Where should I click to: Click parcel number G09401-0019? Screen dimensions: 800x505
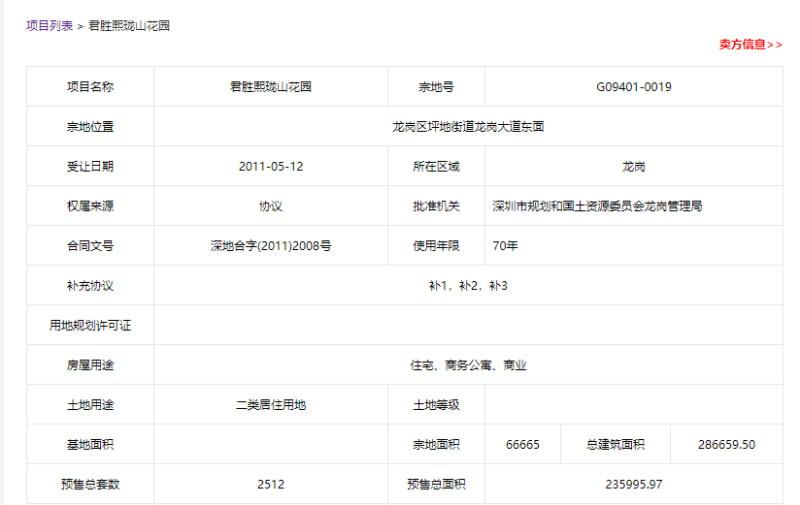point(634,87)
